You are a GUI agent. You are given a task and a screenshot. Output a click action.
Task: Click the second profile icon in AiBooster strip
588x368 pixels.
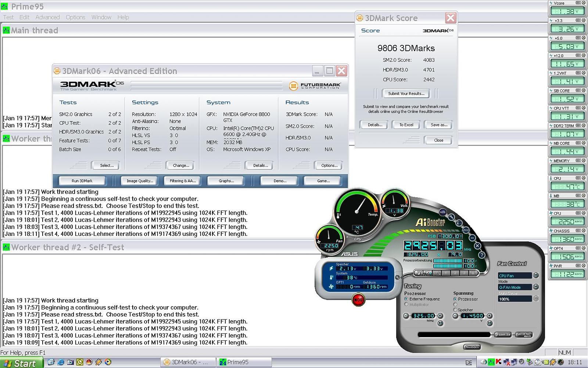click(x=427, y=273)
